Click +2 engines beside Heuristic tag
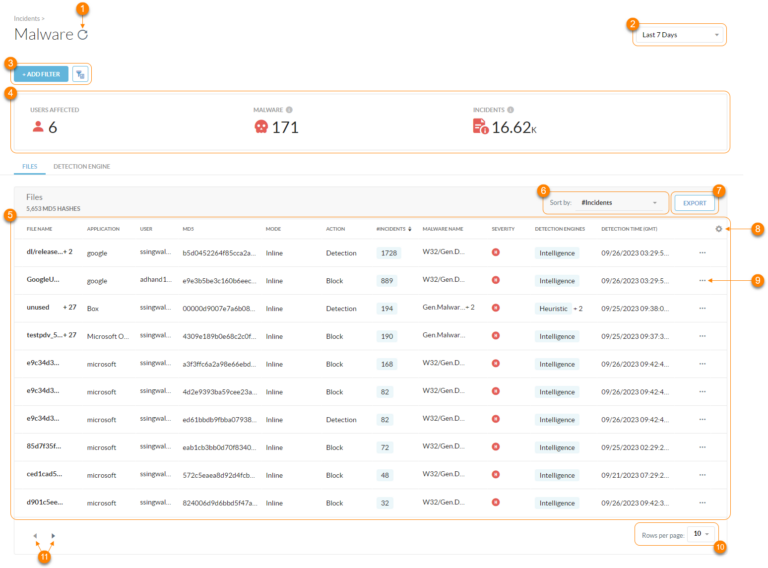This screenshot has height=568, width=768. tap(578, 308)
